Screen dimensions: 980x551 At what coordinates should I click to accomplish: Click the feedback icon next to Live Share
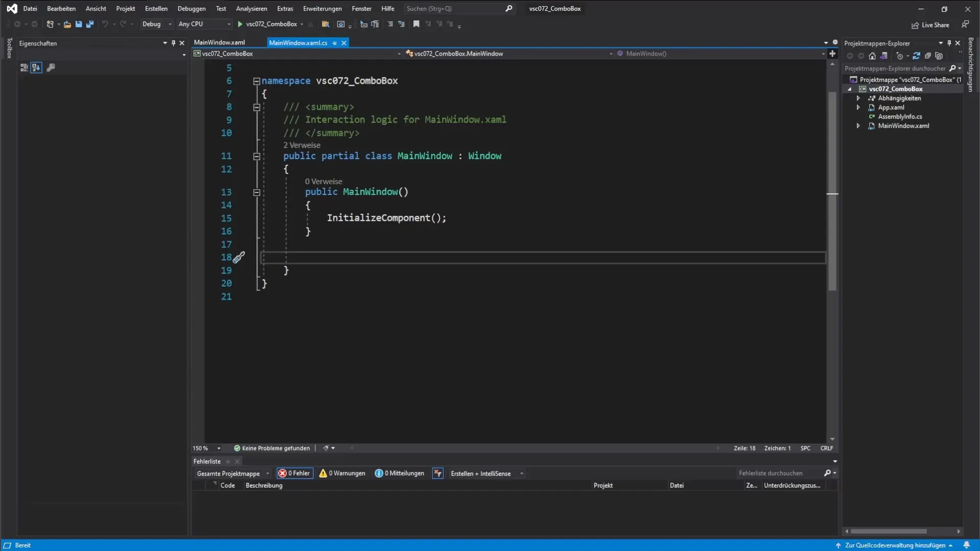point(965,24)
